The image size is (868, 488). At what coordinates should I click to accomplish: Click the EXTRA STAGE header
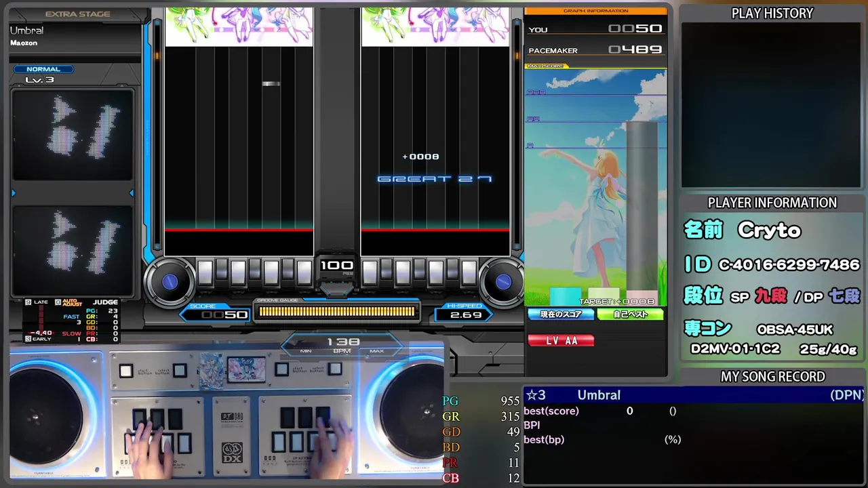pos(77,14)
